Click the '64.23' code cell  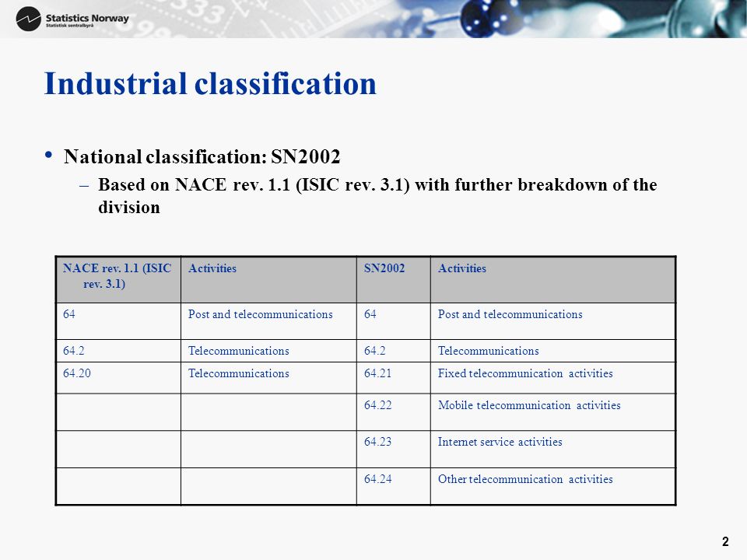(393, 450)
